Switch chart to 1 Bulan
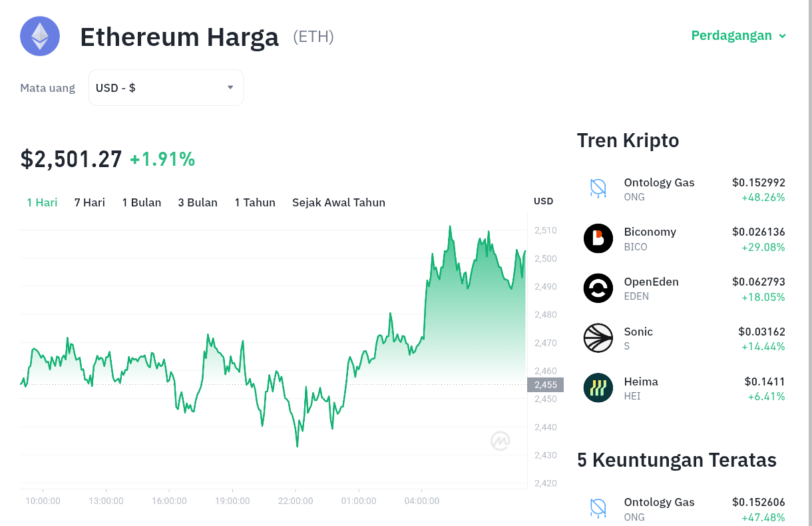The width and height of the screenshot is (812, 526). [x=142, y=202]
